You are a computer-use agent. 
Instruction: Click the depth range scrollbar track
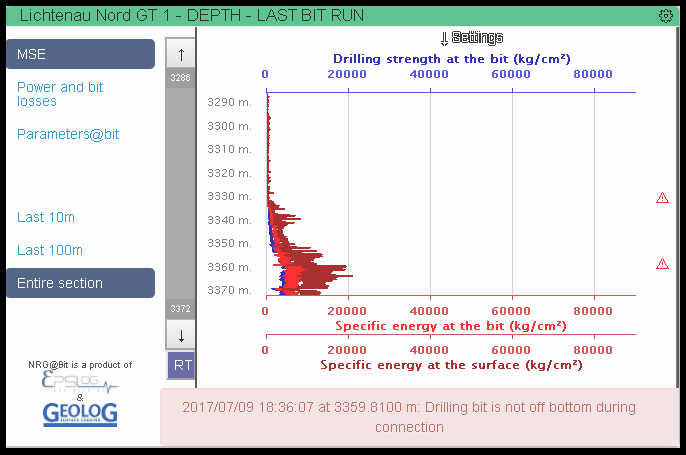point(180,193)
